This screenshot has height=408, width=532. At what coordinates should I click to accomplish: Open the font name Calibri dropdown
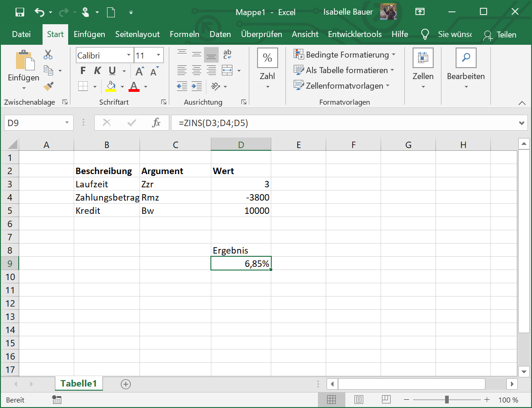click(x=129, y=55)
